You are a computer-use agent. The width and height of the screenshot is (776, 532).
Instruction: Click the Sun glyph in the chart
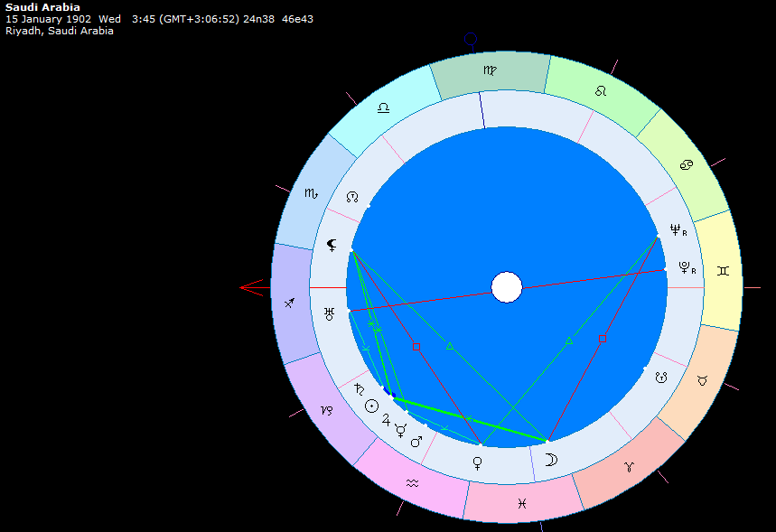pyautogui.click(x=371, y=406)
